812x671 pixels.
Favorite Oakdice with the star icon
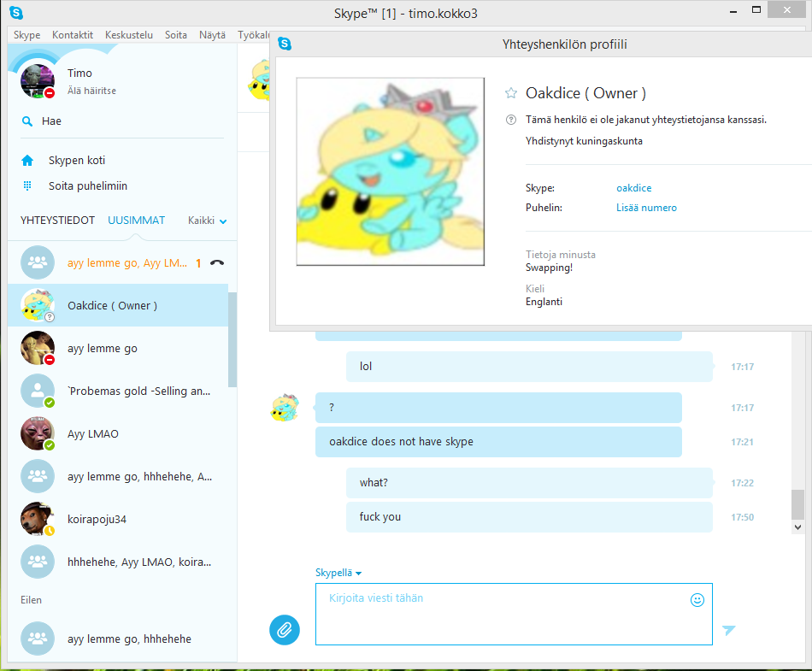511,93
